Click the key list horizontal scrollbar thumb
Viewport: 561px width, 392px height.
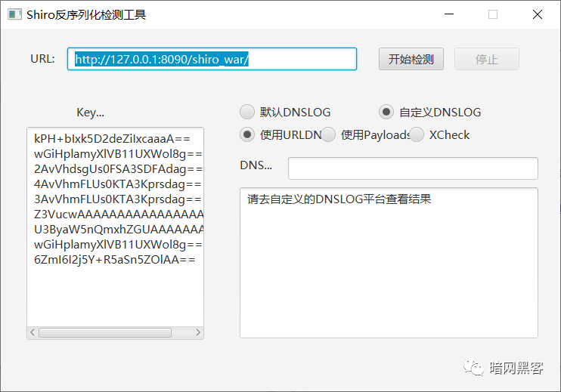click(105, 332)
